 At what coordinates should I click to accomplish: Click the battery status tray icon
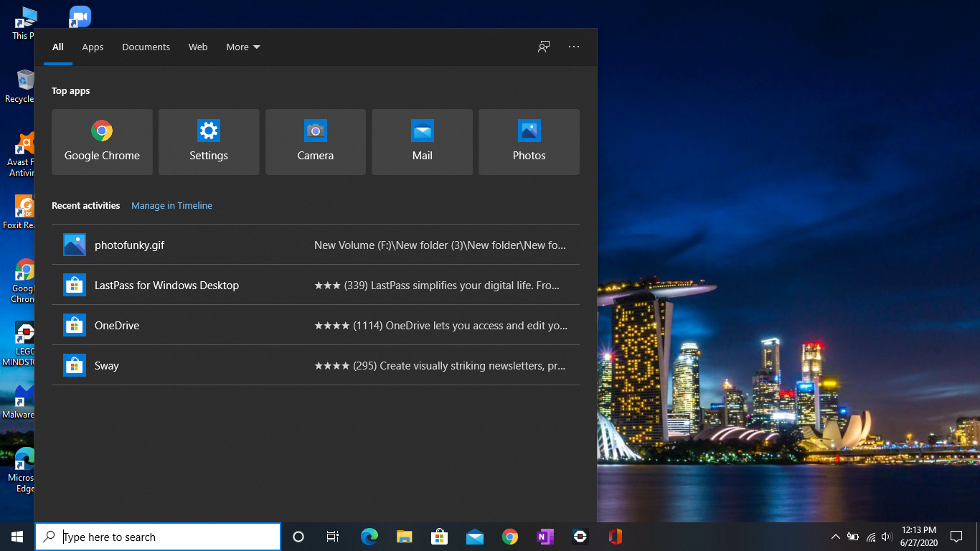[x=853, y=537]
